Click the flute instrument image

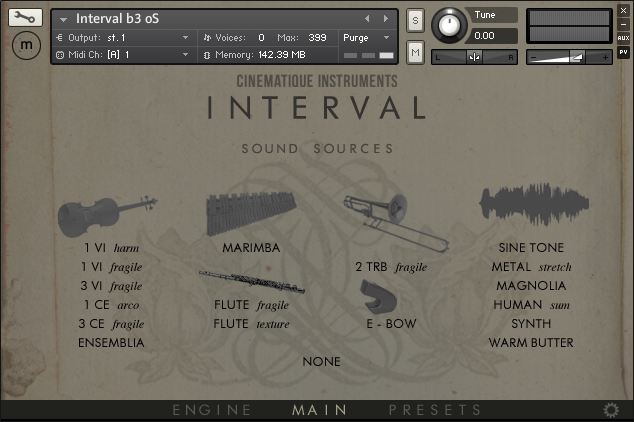pyautogui.click(x=250, y=282)
